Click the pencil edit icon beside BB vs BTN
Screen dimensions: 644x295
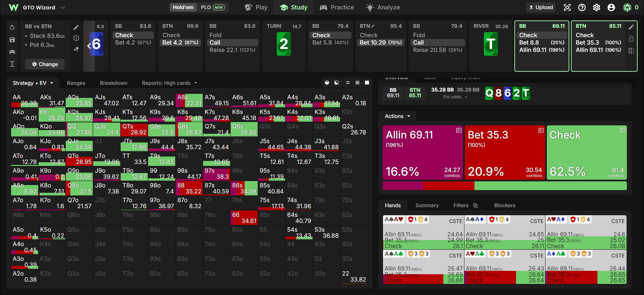(x=76, y=27)
